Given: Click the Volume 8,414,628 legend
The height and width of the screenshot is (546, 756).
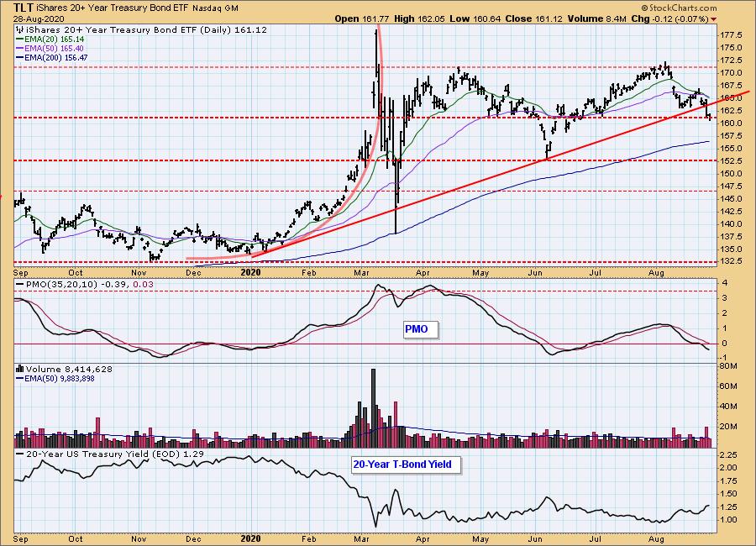Looking at the screenshot, I should pos(64,370).
